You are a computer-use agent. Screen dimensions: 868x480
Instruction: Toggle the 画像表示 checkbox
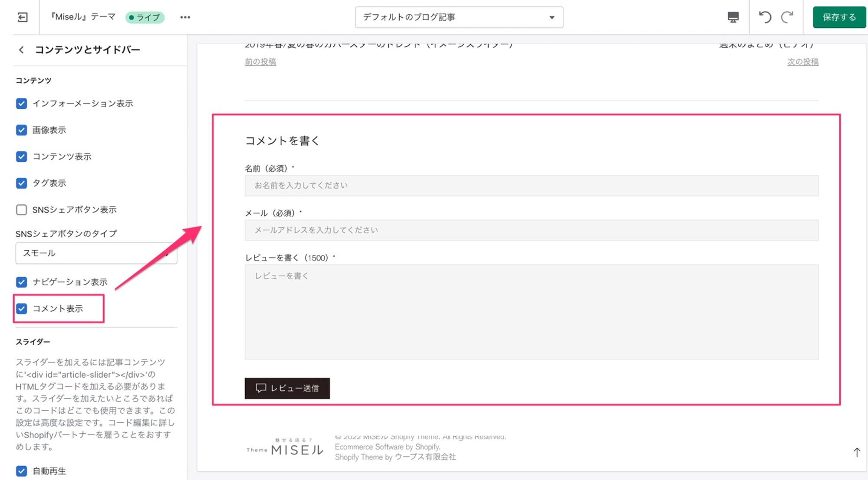coord(21,130)
